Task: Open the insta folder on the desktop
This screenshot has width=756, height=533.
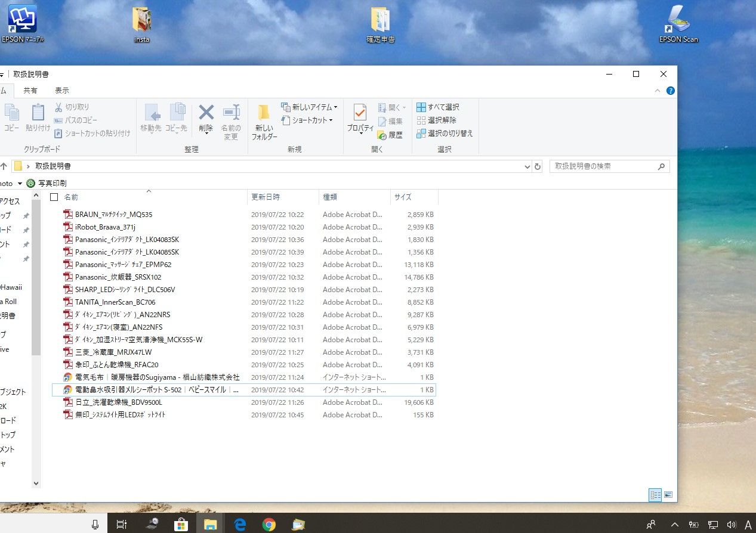Action: click(x=142, y=25)
